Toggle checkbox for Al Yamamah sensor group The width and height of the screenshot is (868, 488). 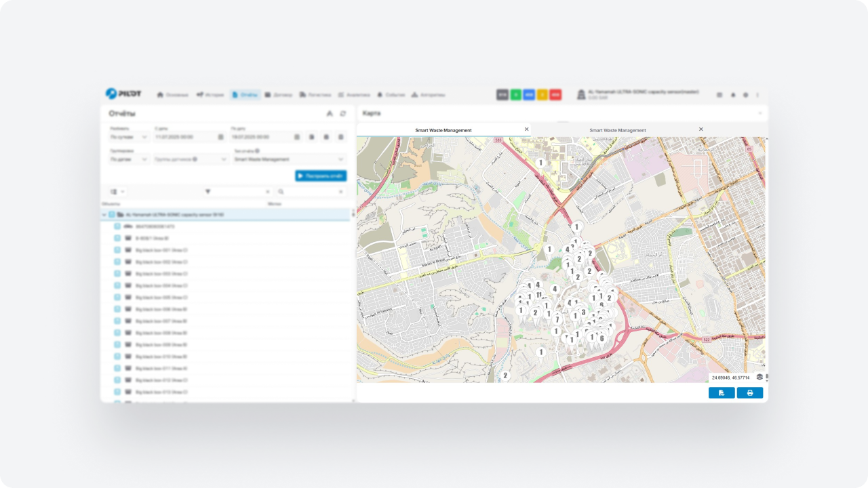point(112,215)
